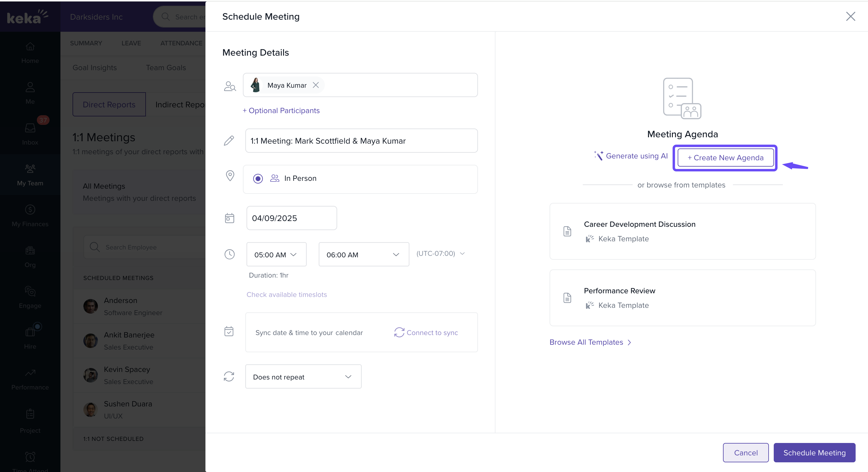The image size is (868, 472).
Task: Click the meeting title input field
Action: (361, 141)
